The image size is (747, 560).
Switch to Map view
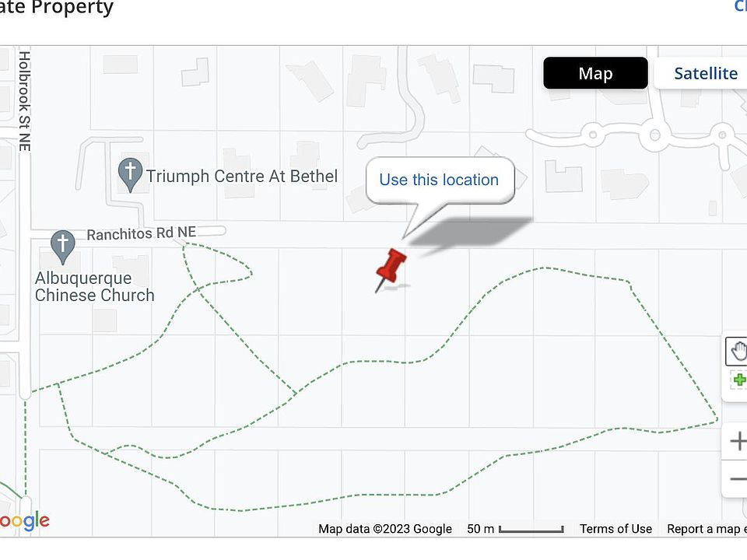tap(595, 73)
